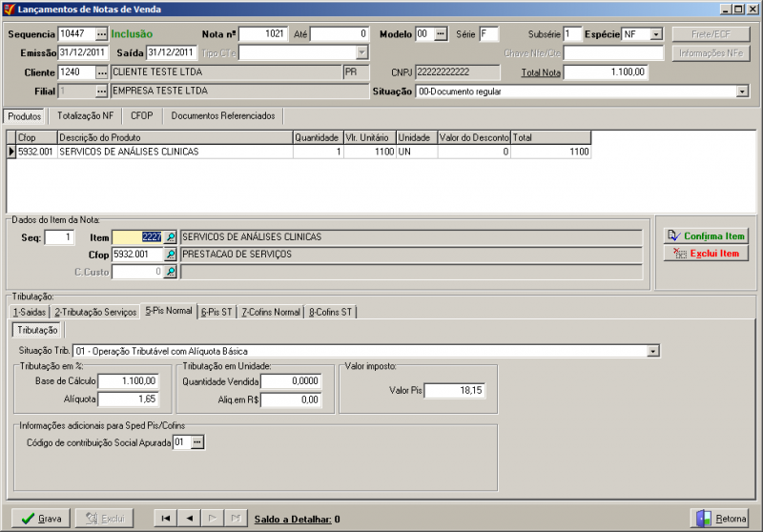Click the Total Nota link label
This screenshot has height=532, width=763.
tap(541, 72)
